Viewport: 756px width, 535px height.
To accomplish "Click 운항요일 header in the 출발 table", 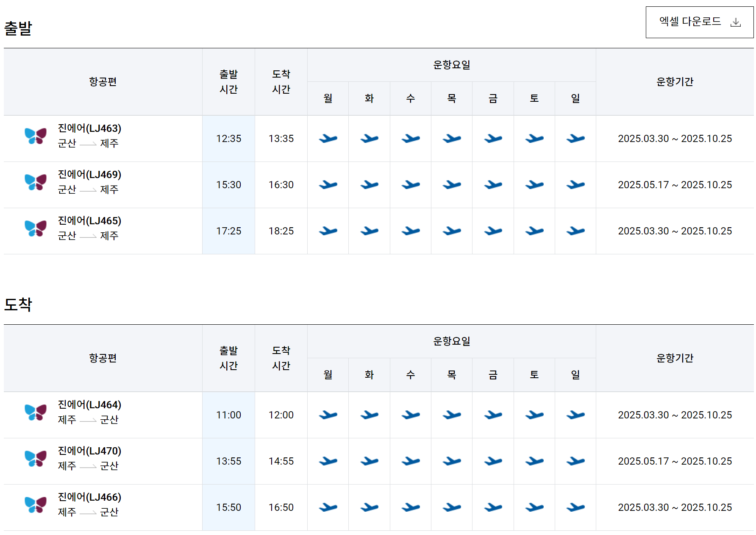I will click(452, 65).
